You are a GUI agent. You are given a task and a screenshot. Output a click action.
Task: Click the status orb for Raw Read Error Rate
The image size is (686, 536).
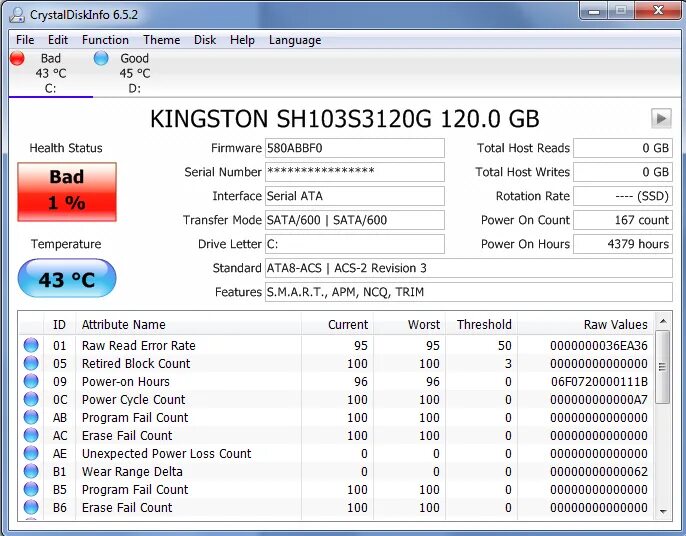click(x=31, y=345)
